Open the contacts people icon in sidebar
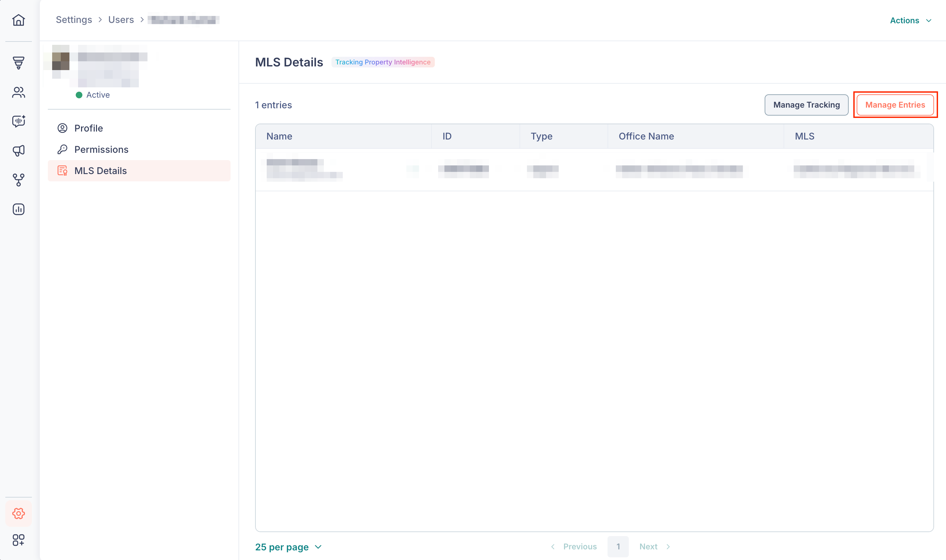This screenshot has height=560, width=946. click(19, 92)
